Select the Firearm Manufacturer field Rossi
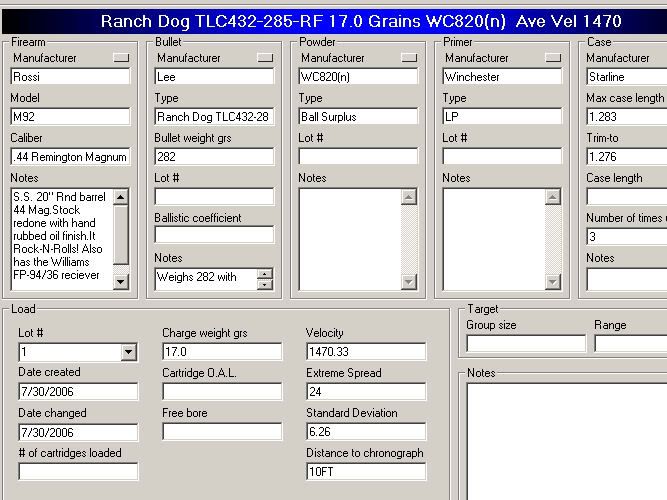The height and width of the screenshot is (500, 667). (70, 77)
